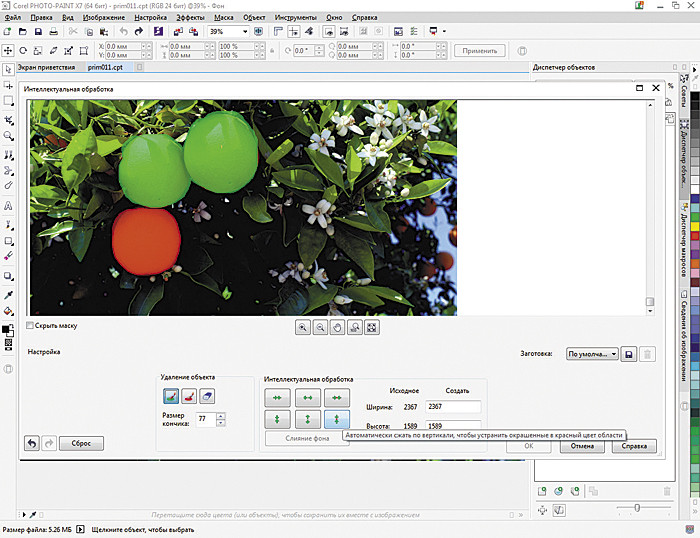
Task: Click the zoom in magnifier below preview
Action: pos(303,327)
